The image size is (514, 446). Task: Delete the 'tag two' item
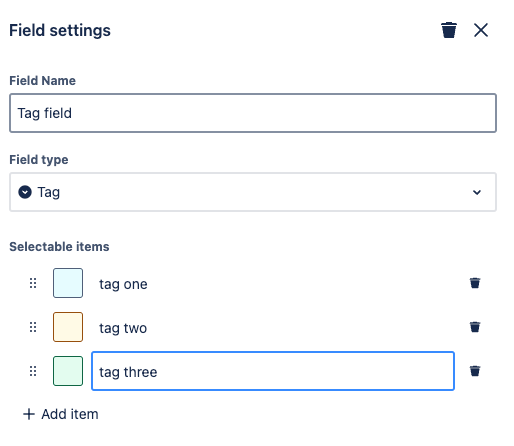point(475,327)
